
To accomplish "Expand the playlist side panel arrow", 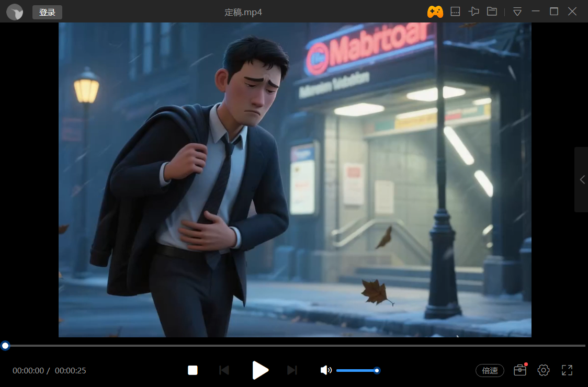I will [x=582, y=179].
